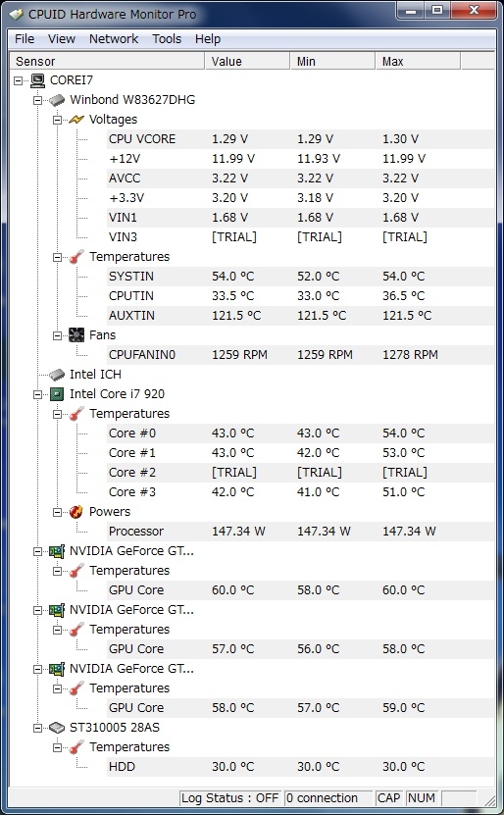Click the Winbond W83627DHG chip icon

pos(57,100)
